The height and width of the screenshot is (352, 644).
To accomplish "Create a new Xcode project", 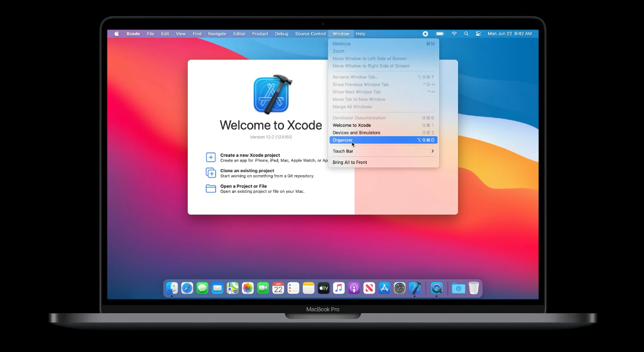I will 267,157.
